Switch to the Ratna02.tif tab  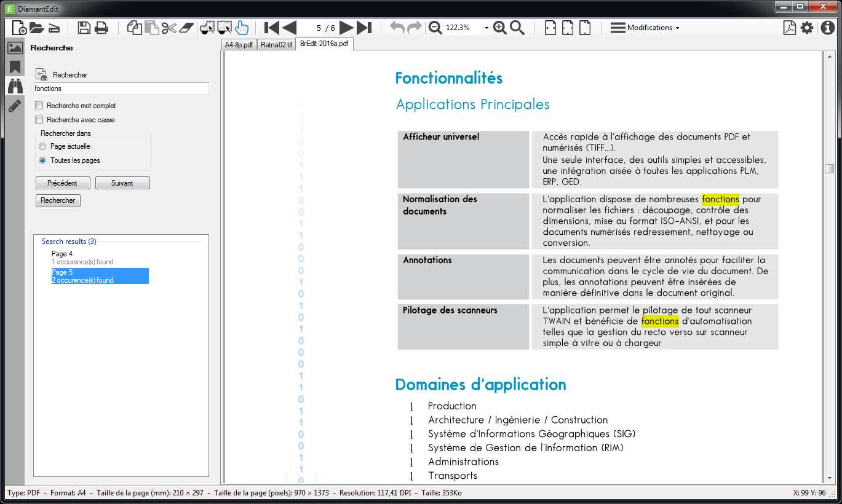tap(276, 45)
